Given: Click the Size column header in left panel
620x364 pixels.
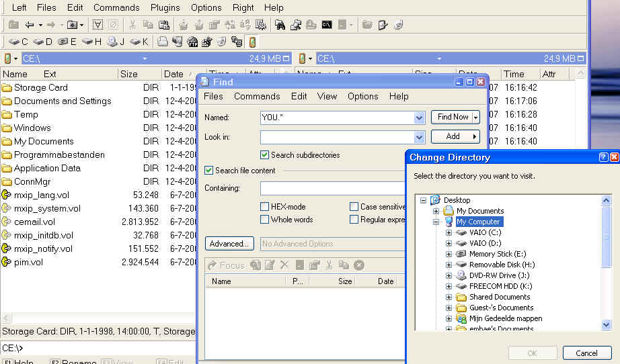Looking at the screenshot, I should tap(139, 74).
